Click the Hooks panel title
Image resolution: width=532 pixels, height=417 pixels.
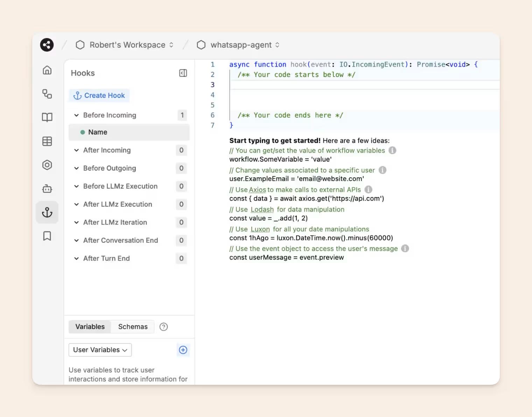[83, 73]
